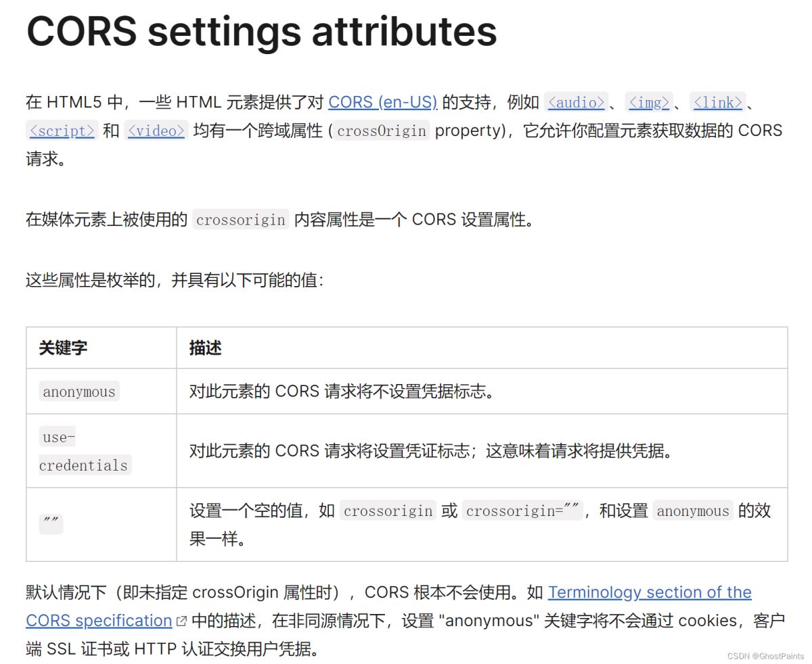Open the <img> element link

coord(649,102)
